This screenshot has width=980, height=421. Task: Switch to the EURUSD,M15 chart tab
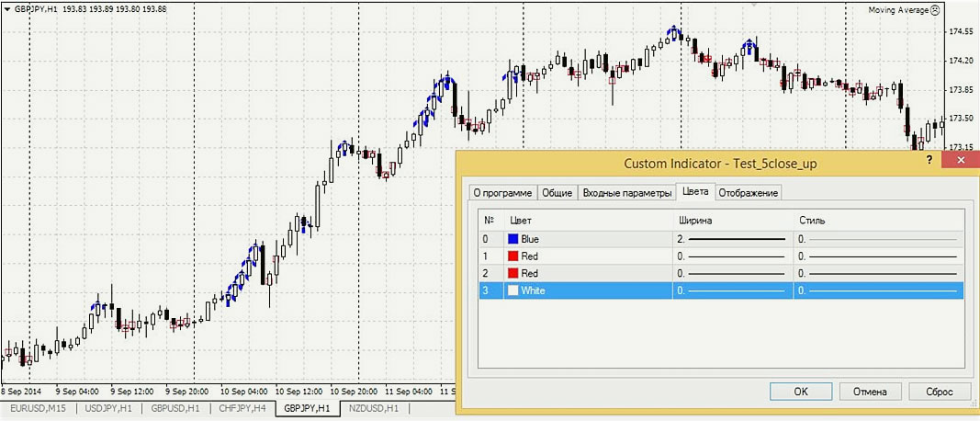click(x=37, y=407)
